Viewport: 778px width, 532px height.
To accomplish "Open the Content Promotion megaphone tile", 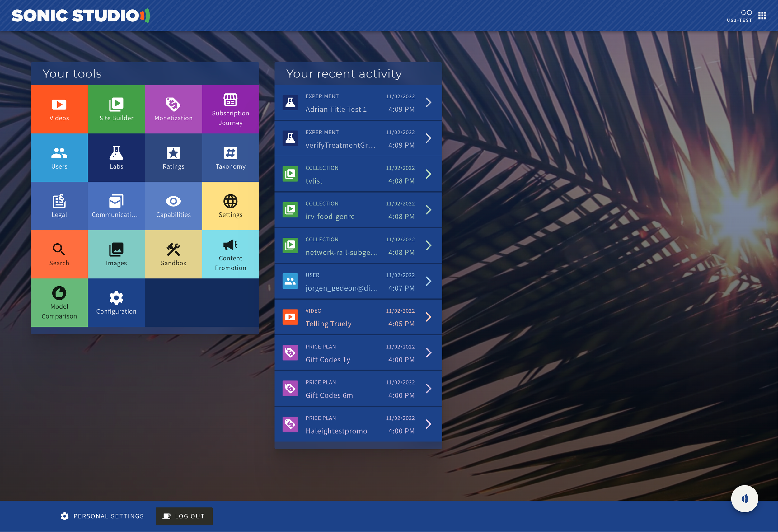I will coord(230,254).
